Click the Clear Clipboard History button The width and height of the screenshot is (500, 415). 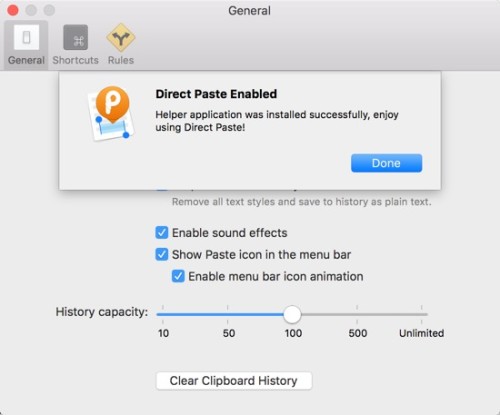click(x=234, y=381)
